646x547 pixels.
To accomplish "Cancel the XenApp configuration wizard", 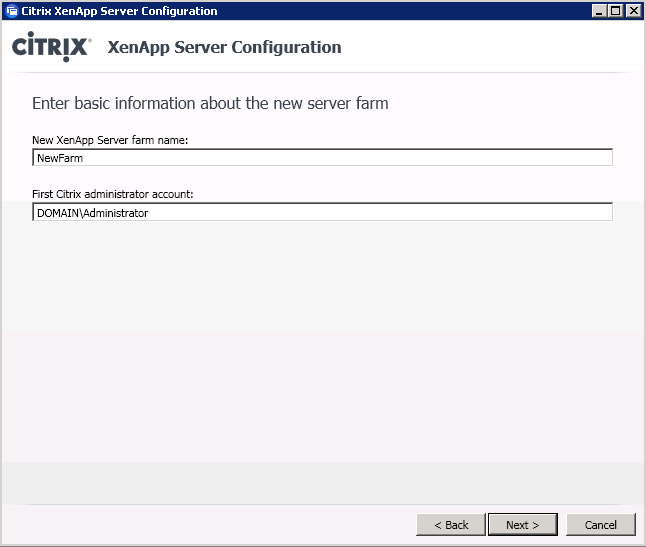I will click(x=601, y=524).
